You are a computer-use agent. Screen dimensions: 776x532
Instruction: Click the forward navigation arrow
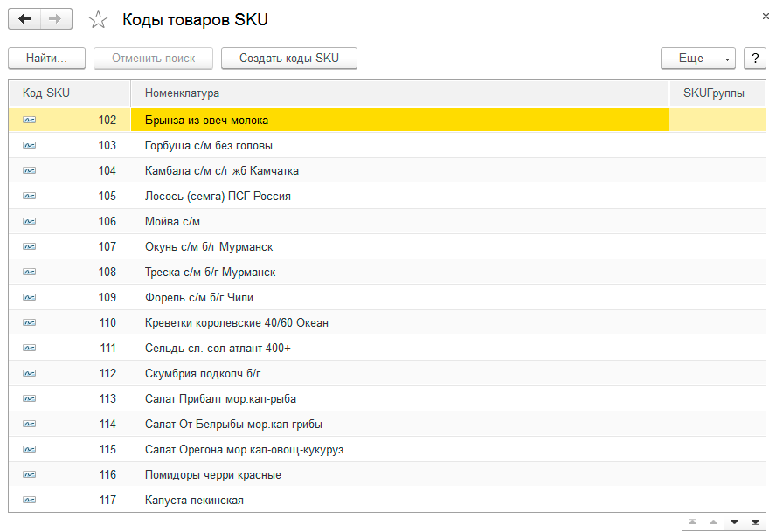coord(56,19)
